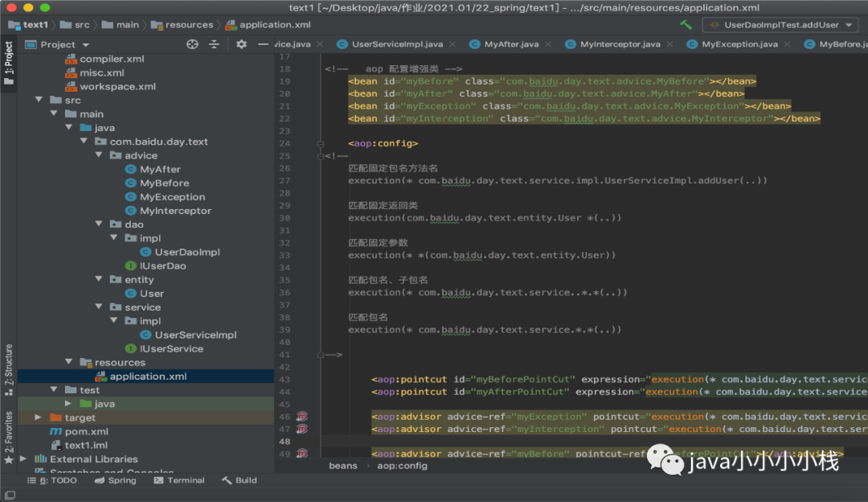Image resolution: width=868 pixels, height=502 pixels.
Task: Collapse the entity package
Action: (x=99, y=279)
